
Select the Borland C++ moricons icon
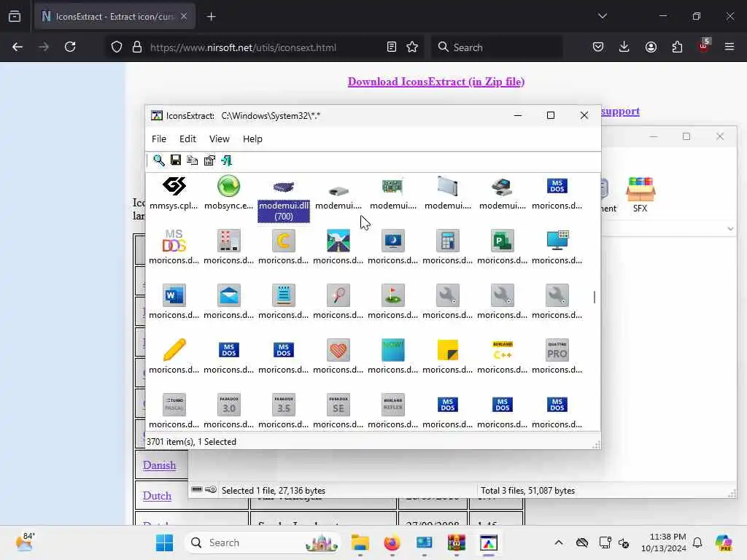point(502,356)
